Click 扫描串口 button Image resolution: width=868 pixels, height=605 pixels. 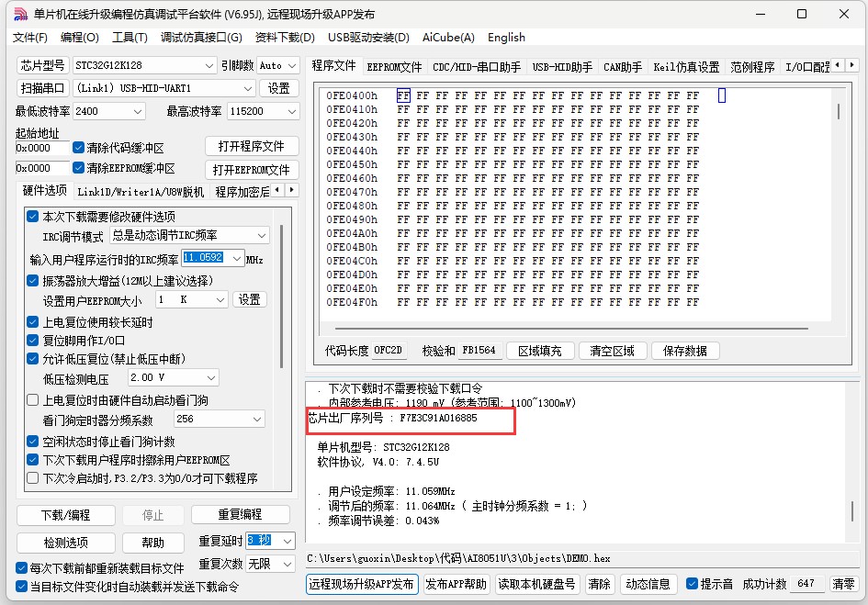tap(42, 88)
